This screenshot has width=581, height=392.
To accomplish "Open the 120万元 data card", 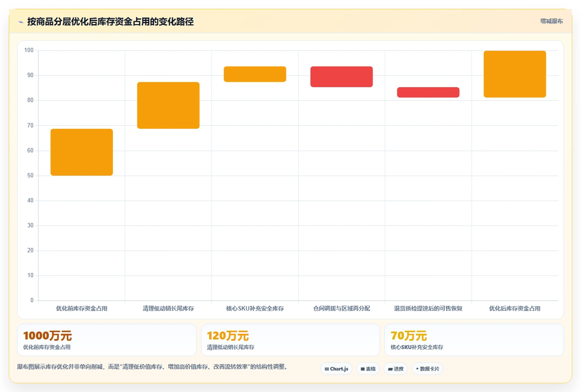I will point(290,340).
